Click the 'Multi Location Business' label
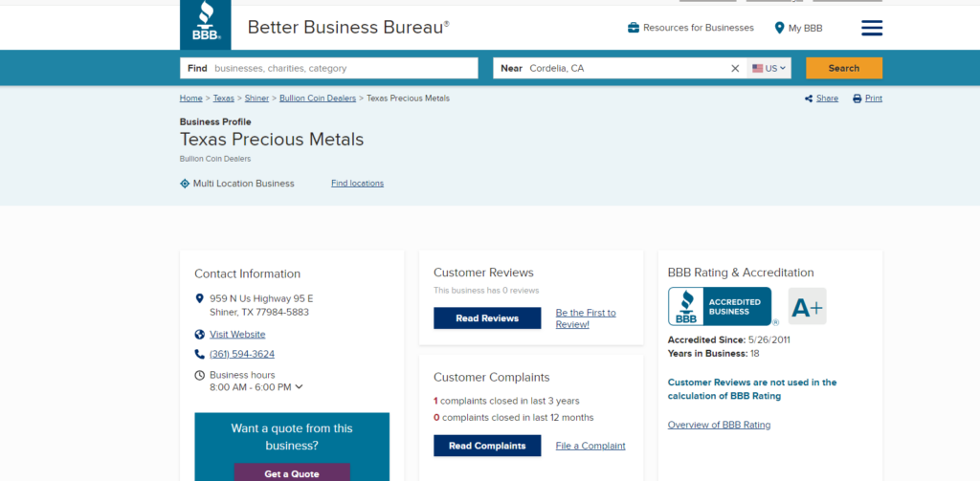This screenshot has height=481, width=980. pos(244,184)
